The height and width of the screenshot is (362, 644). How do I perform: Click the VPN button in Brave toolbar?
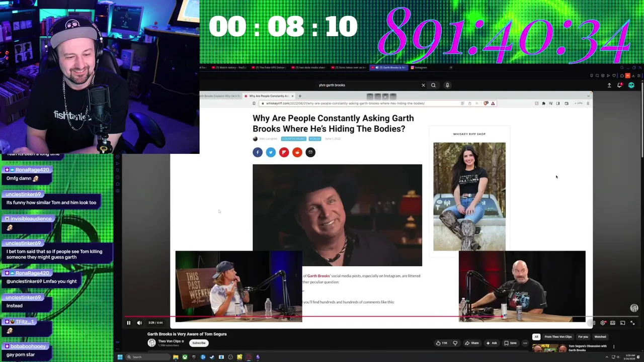[579, 104]
